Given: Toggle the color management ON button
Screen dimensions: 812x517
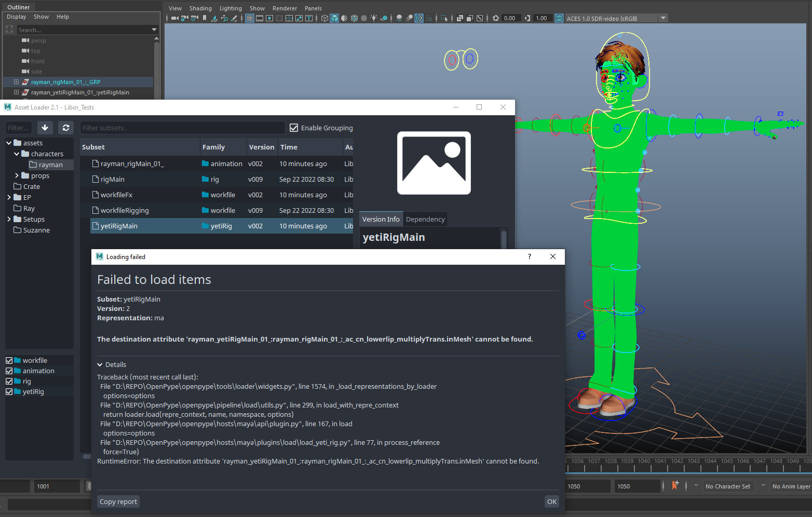Looking at the screenshot, I should [x=559, y=18].
